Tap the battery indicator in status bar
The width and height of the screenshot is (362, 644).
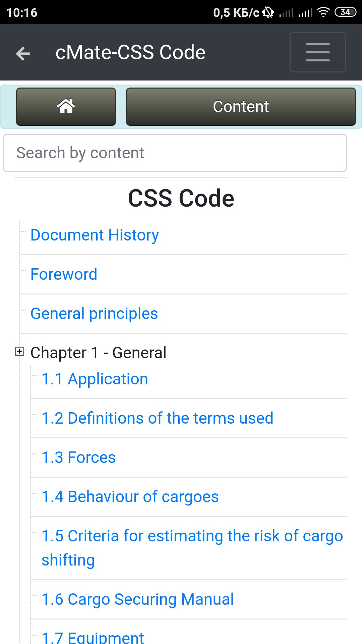click(345, 13)
